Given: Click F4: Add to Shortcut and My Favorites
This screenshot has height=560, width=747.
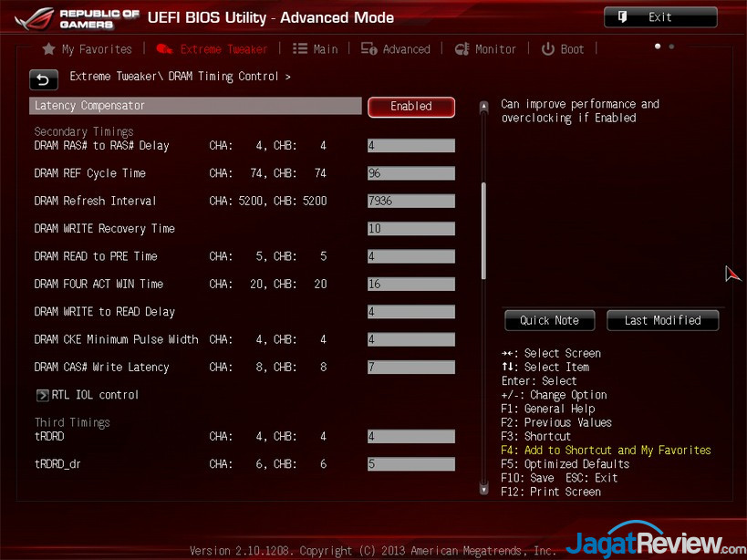Looking at the screenshot, I should [x=606, y=451].
